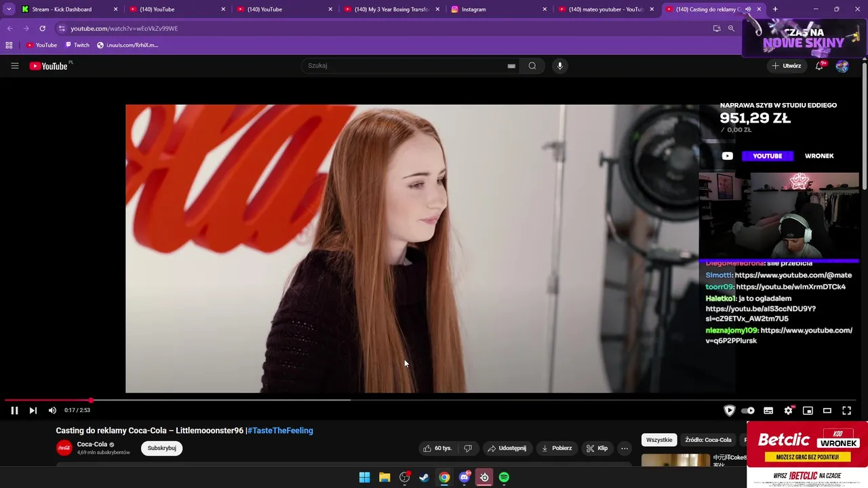This screenshot has height=488, width=868.
Task: Click the address bar URL
Action: (124, 28)
